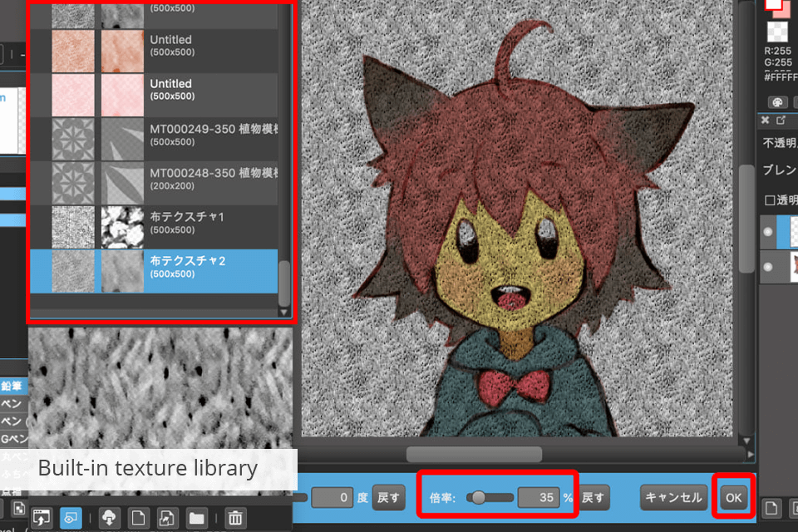Select MT000249-350 植物模様 500x500 material
The height and width of the screenshot is (532, 798).
pos(154,139)
